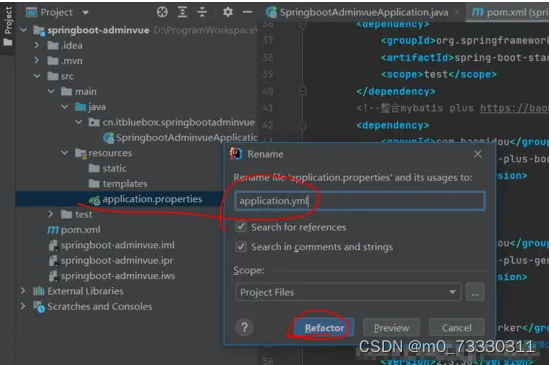This screenshot has height=365, width=551.
Task: Collapse the main folder
Action: pyautogui.click(x=51, y=91)
